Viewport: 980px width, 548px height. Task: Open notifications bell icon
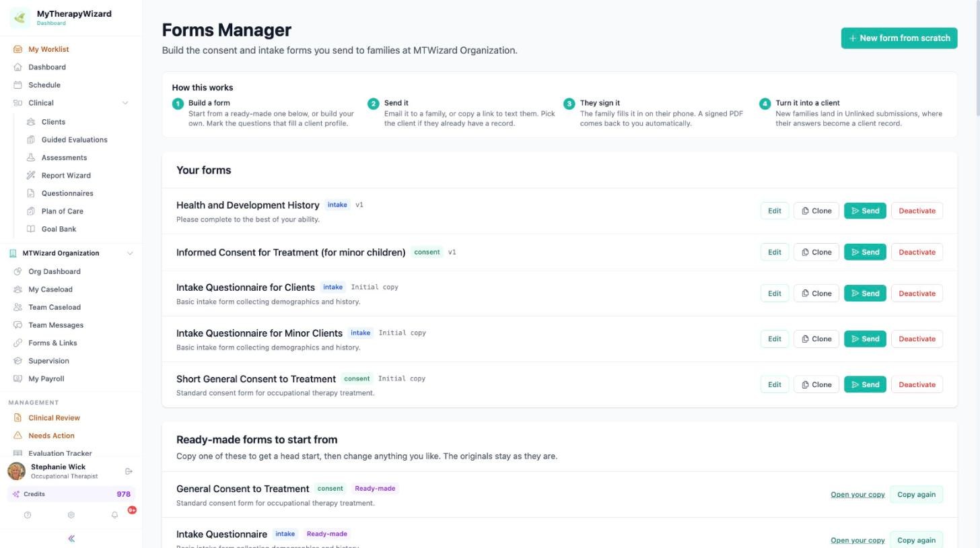114,515
